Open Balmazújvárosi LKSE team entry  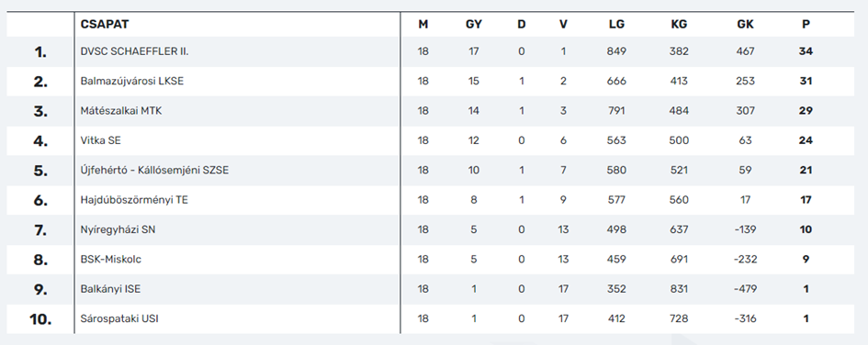pos(131,82)
